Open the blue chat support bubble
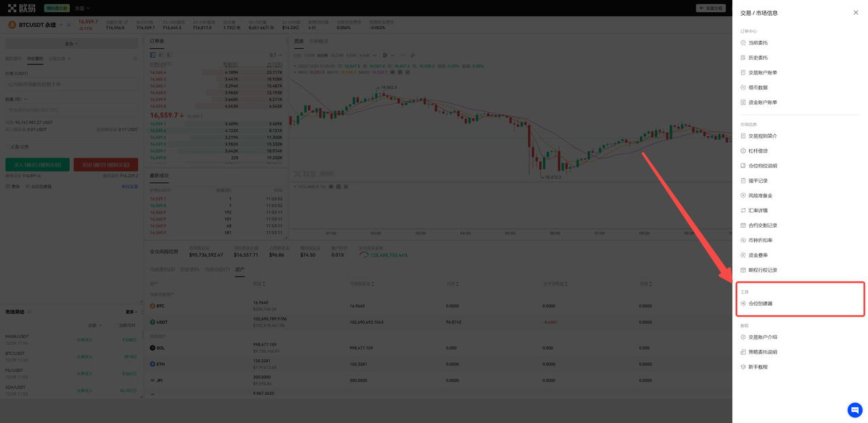The image size is (868, 423). pos(854,409)
